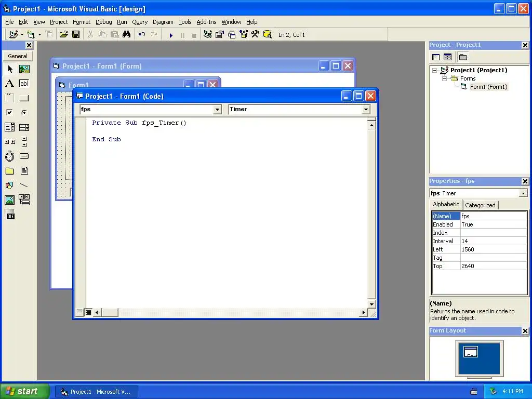Toggle Procedure View button in code window
Screen dimensions: 532x399
tap(79, 312)
